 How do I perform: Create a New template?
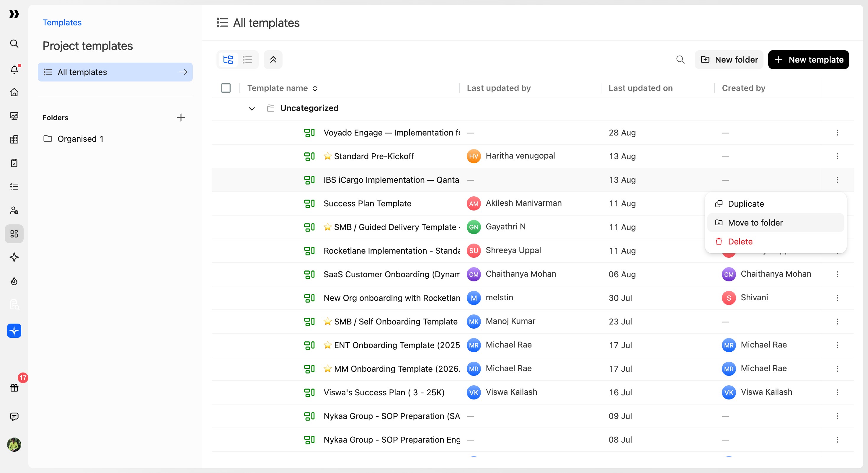point(808,60)
